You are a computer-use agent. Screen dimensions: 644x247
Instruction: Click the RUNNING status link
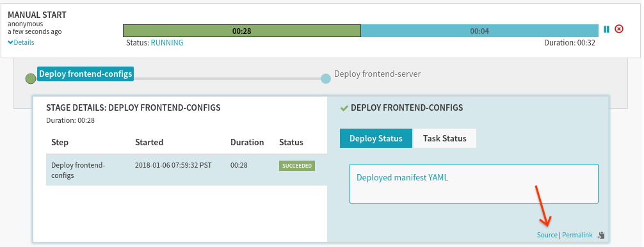[x=167, y=43]
